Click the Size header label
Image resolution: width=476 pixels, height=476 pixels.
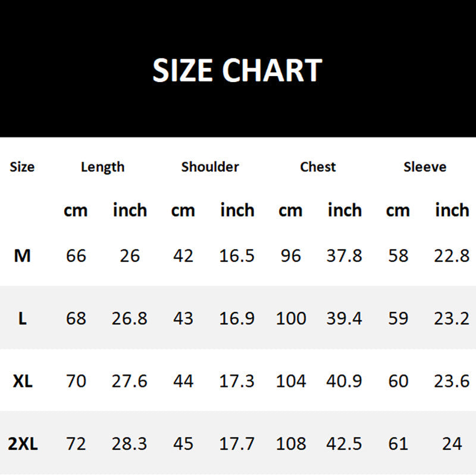click(x=22, y=167)
